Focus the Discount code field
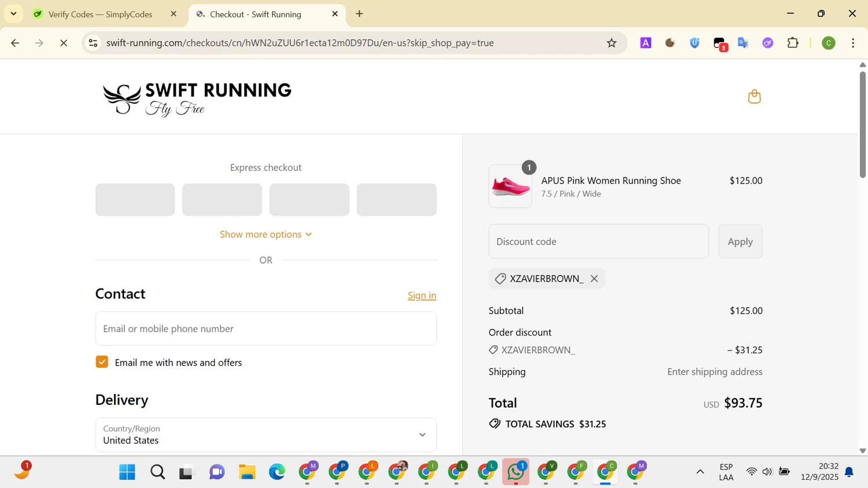This screenshot has height=488, width=868. (x=598, y=242)
